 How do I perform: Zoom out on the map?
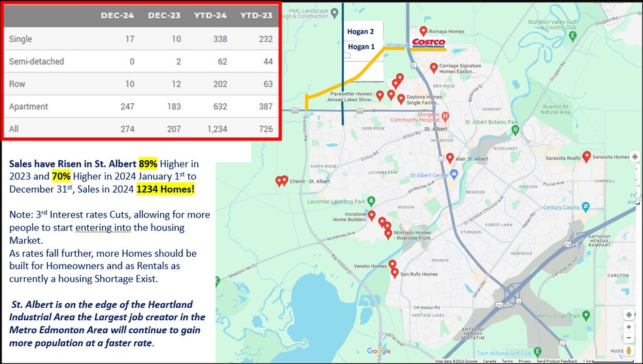tap(629, 338)
